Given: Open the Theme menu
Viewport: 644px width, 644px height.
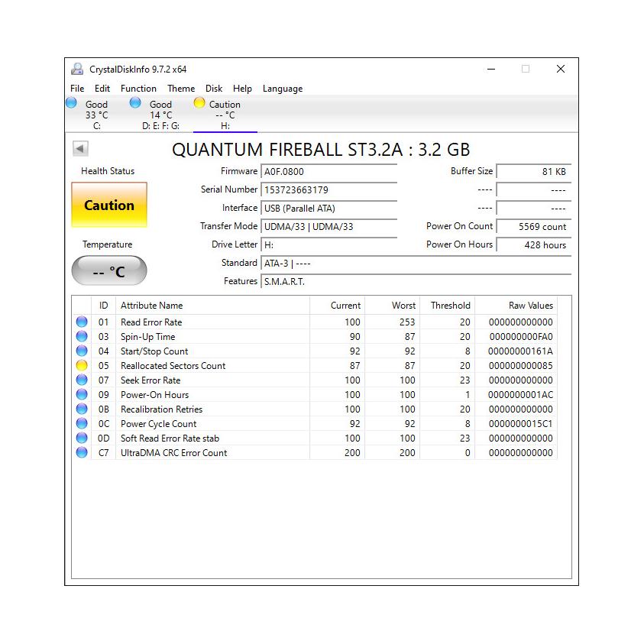Looking at the screenshot, I should (x=181, y=89).
